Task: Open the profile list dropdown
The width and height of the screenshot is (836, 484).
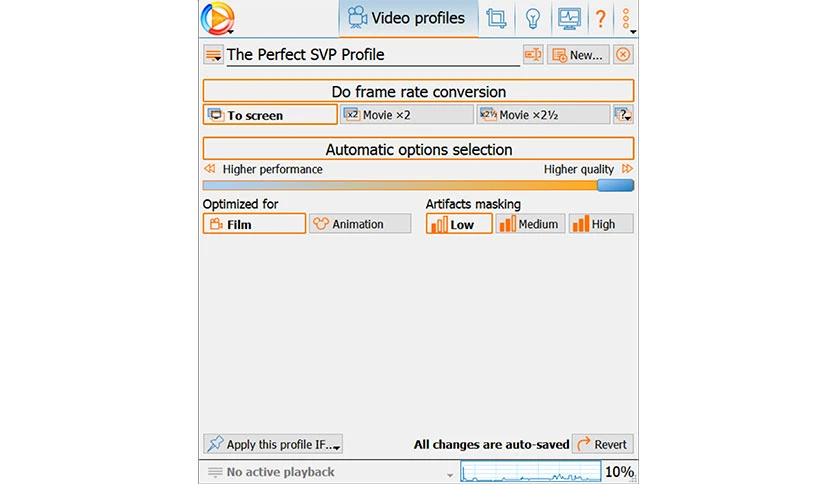Action: click(213, 55)
